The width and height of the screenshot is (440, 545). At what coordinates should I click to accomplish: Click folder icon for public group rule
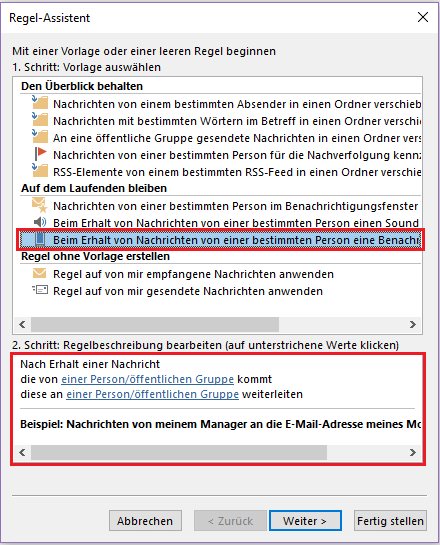(40, 137)
